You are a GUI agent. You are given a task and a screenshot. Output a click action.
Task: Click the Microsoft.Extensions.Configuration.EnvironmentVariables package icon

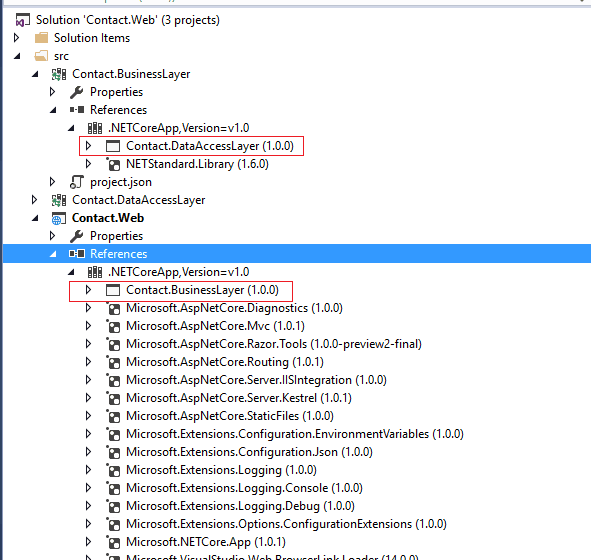click(113, 434)
